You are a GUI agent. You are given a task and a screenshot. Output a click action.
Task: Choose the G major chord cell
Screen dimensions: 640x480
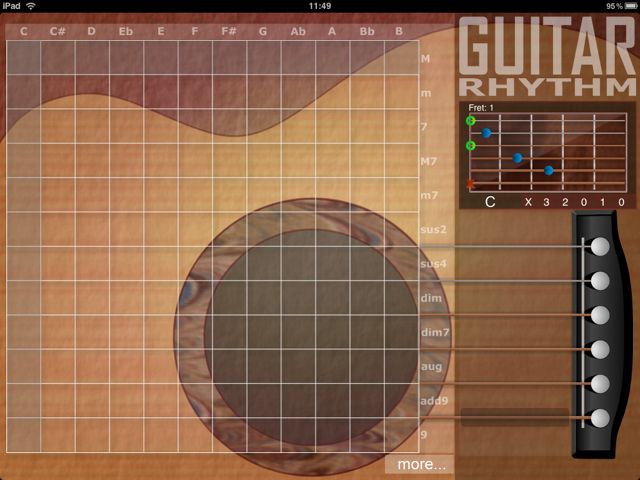pyautogui.click(x=264, y=58)
